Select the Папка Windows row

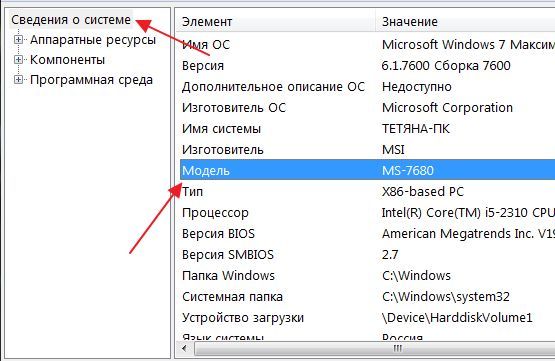pyautogui.click(x=367, y=276)
